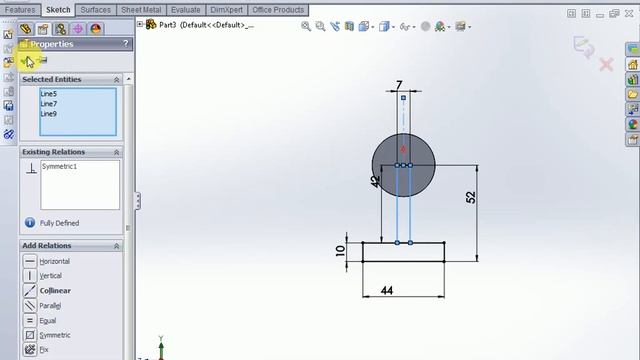Add the Fix relation
The width and height of the screenshot is (640, 360).
click(36, 350)
